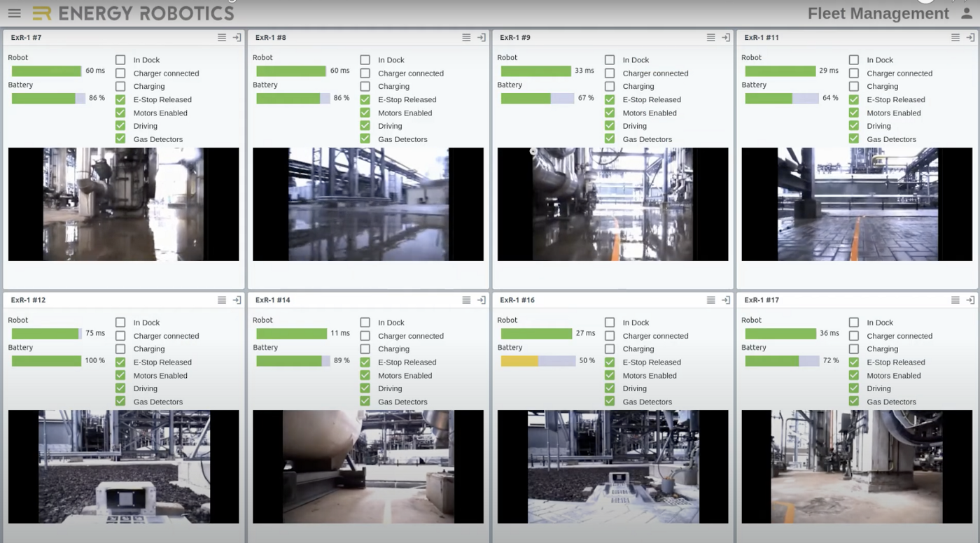
Task: Click the enter arrow icon on ExR-1 #16
Action: [x=726, y=300]
